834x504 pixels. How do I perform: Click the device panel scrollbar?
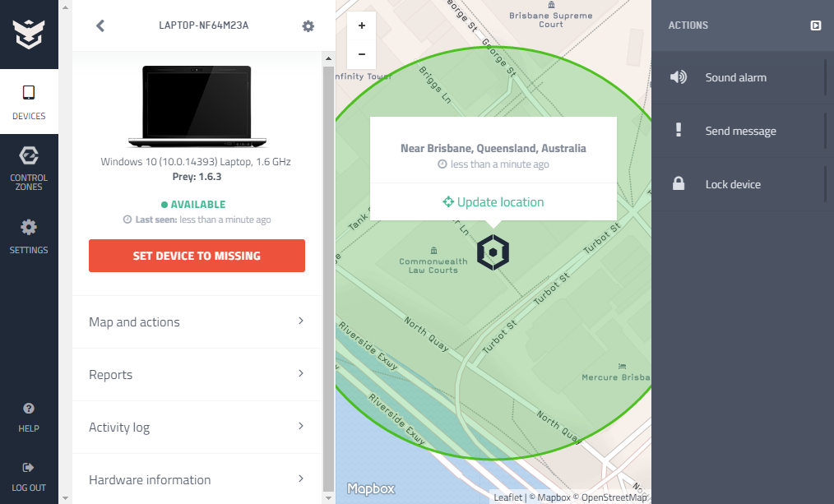coord(328,278)
